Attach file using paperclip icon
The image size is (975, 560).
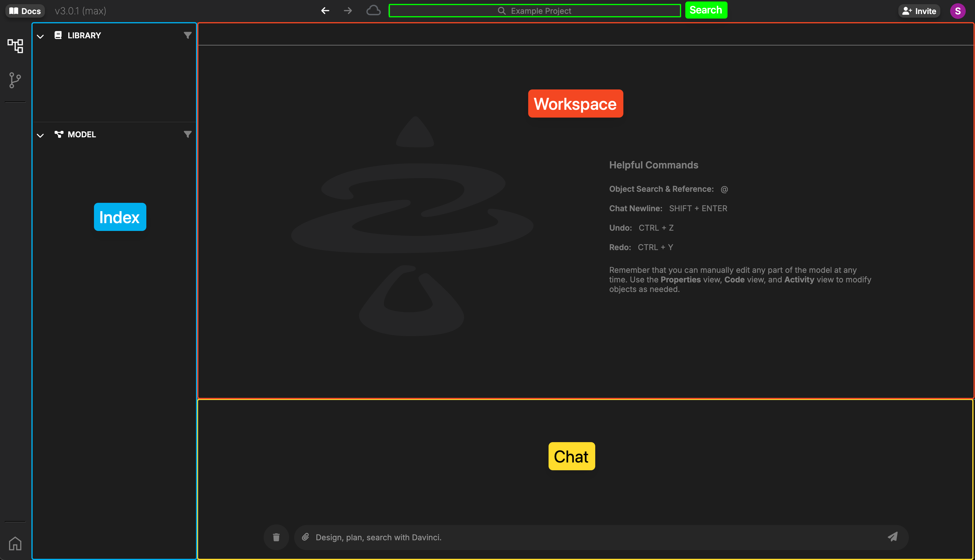point(306,537)
